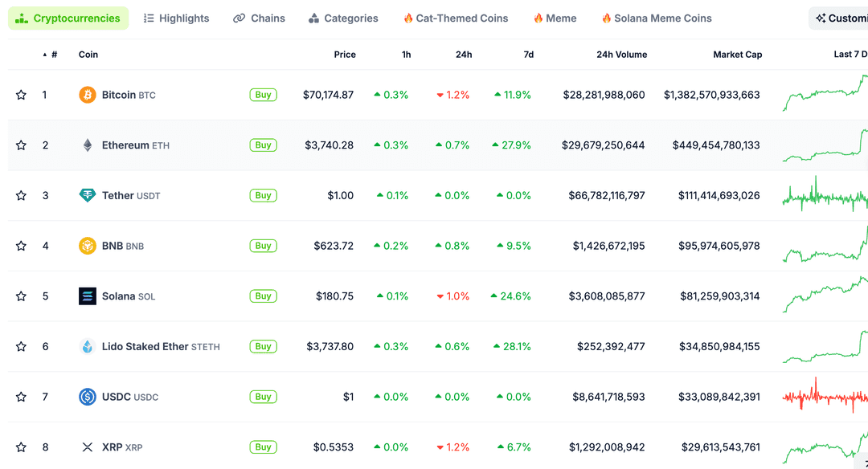Open BNB via its coin icon
The width and height of the screenshot is (868, 469).
point(87,246)
